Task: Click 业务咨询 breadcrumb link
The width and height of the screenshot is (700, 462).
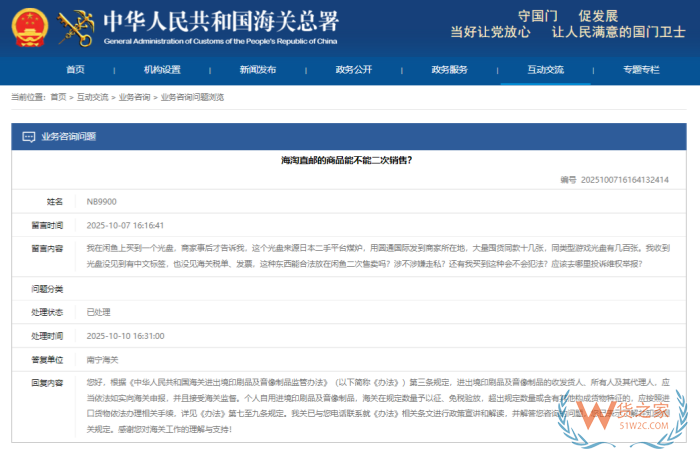Action: tap(134, 97)
